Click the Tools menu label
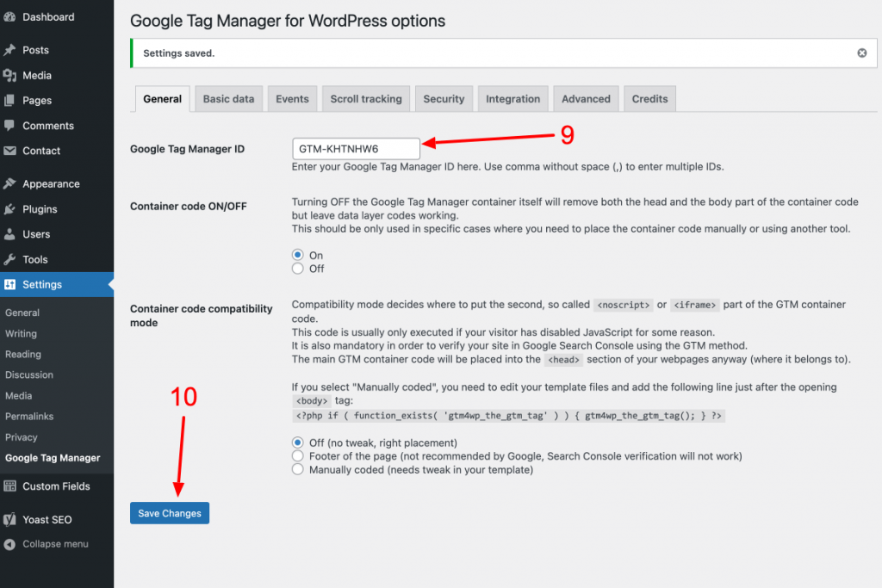Image resolution: width=882 pixels, height=588 pixels. tap(34, 259)
